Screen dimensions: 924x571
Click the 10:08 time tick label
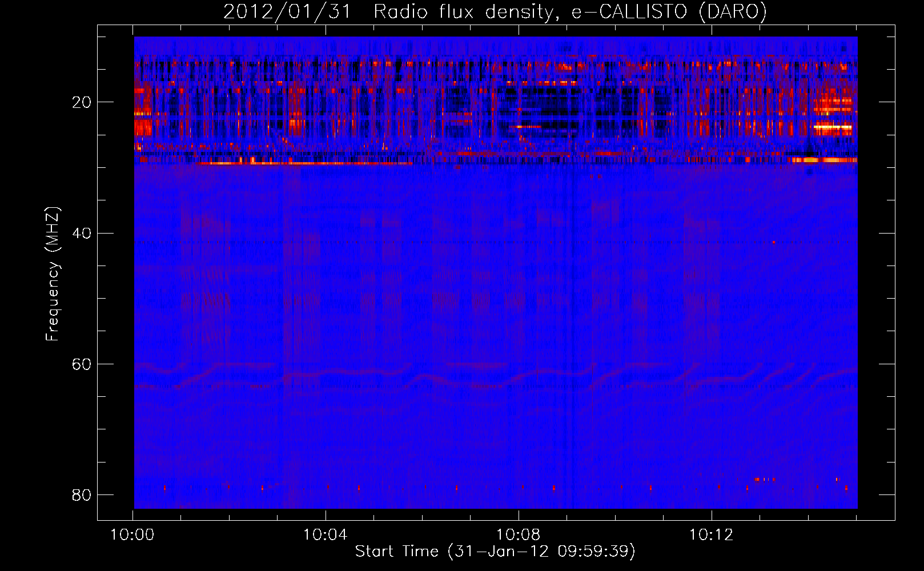tap(519, 535)
